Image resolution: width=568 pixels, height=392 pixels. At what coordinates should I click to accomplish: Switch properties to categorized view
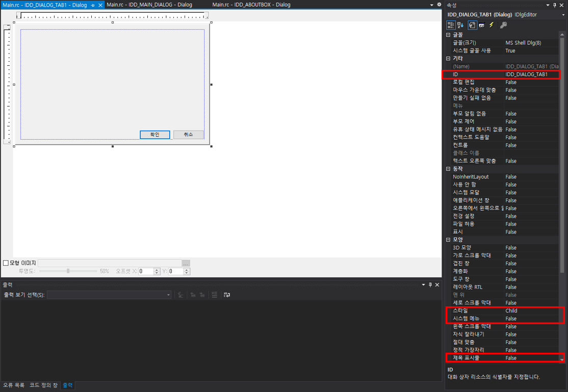coord(451,25)
